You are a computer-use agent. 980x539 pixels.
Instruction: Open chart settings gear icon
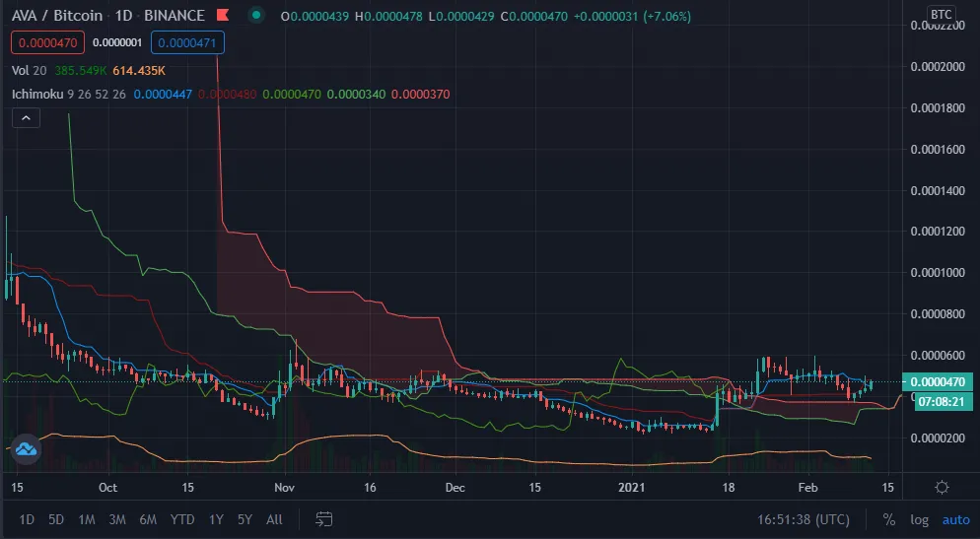point(942,487)
